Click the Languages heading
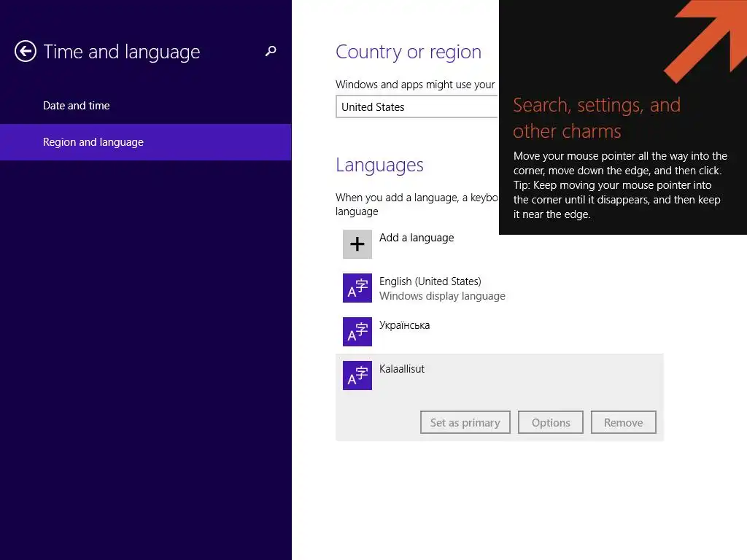Image resolution: width=747 pixels, height=560 pixels. click(x=379, y=166)
